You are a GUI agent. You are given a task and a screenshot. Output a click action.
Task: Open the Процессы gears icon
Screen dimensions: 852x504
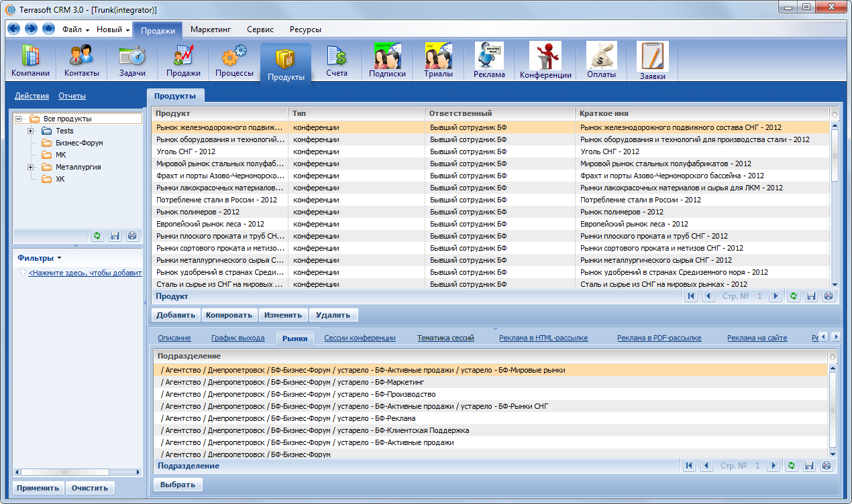point(235,62)
